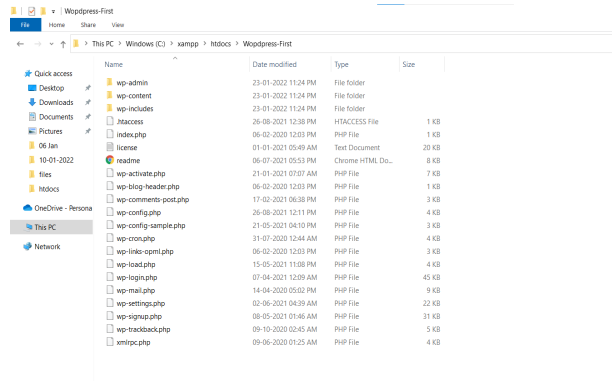Screen dimensions: 612x381
Task: Sort by the Type column header
Action: pos(342,64)
